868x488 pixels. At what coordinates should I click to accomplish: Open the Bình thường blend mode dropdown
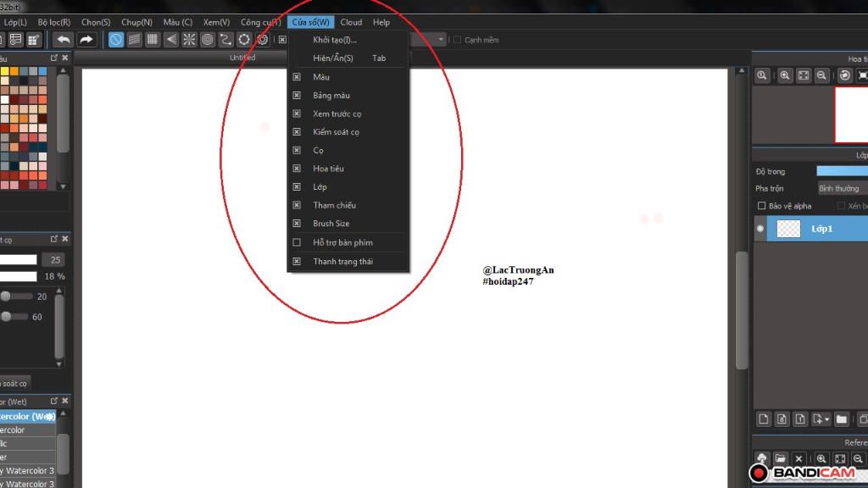click(x=839, y=187)
